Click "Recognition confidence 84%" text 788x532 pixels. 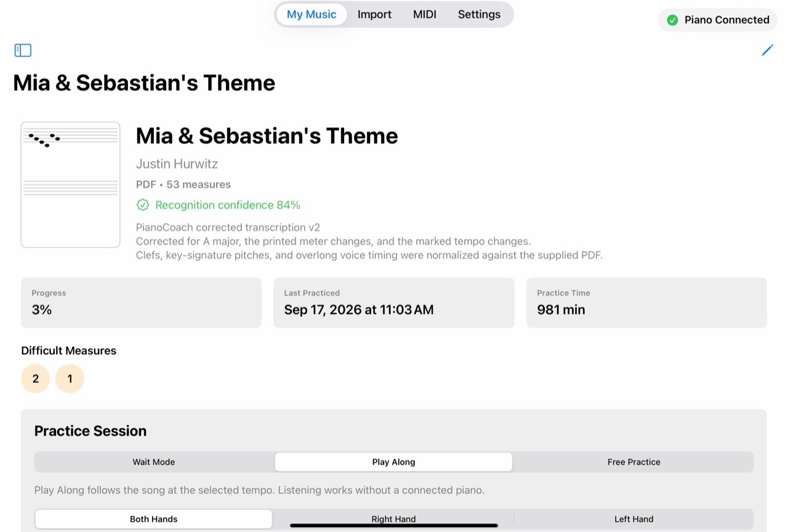click(228, 205)
